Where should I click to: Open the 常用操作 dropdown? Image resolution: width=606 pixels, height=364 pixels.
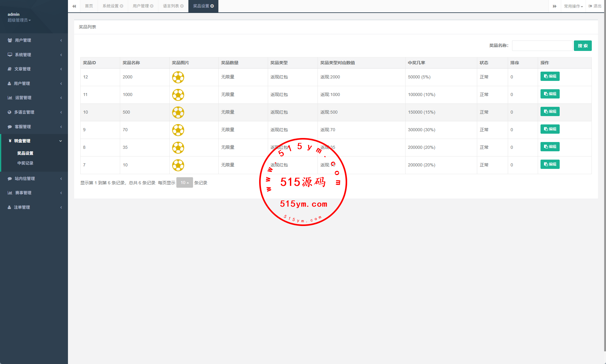(573, 6)
